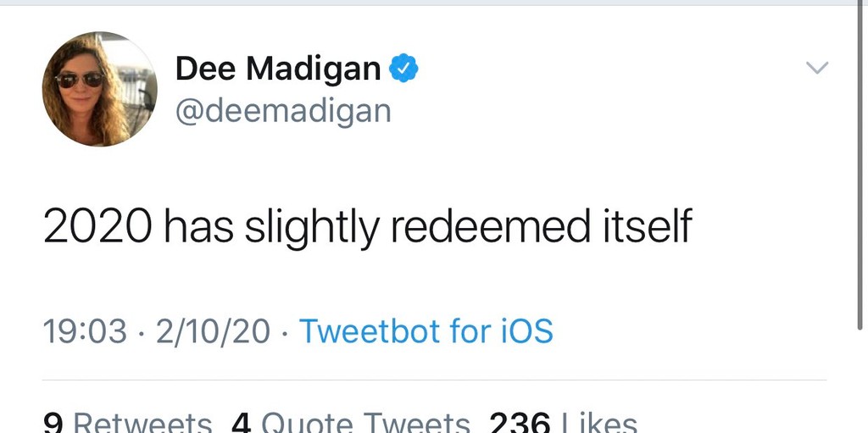Click the blue verified badge
This screenshot has height=433, width=868.
click(x=403, y=69)
